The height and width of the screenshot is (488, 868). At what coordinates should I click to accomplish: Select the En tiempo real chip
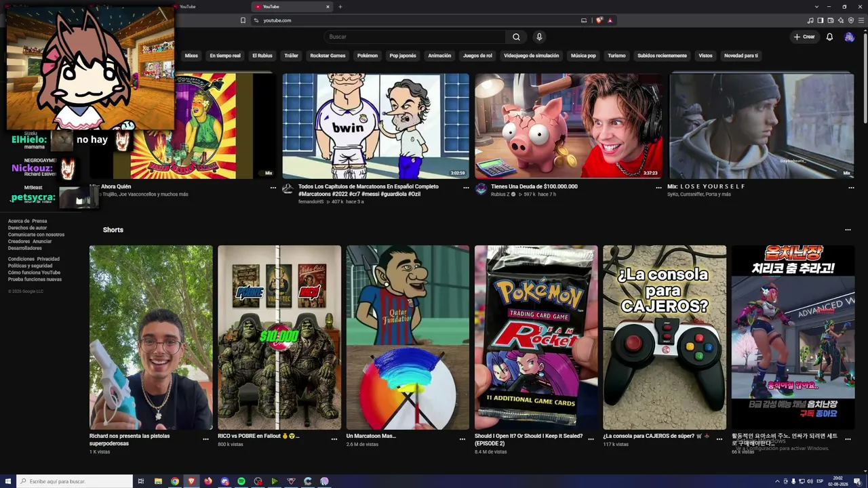[225, 56]
